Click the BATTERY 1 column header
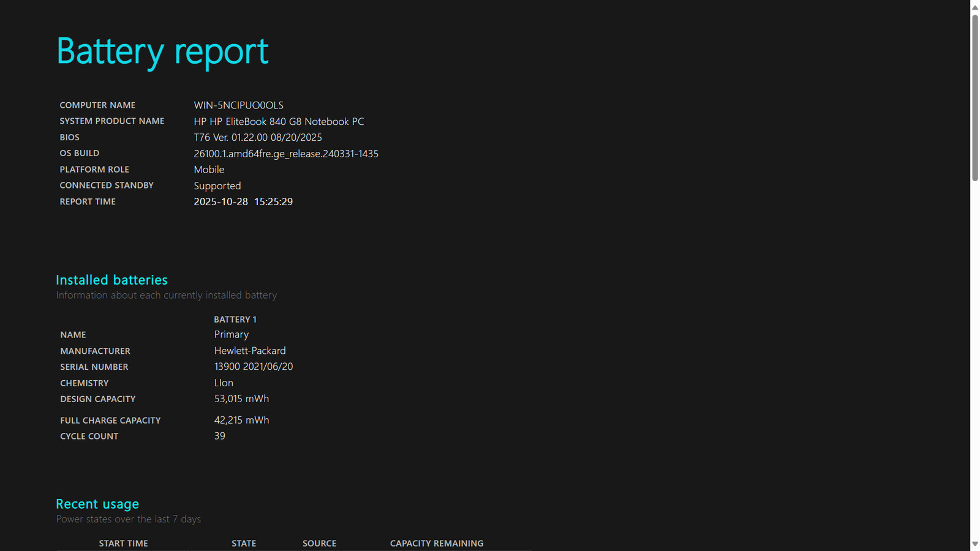Image resolution: width=980 pixels, height=551 pixels. (x=235, y=320)
